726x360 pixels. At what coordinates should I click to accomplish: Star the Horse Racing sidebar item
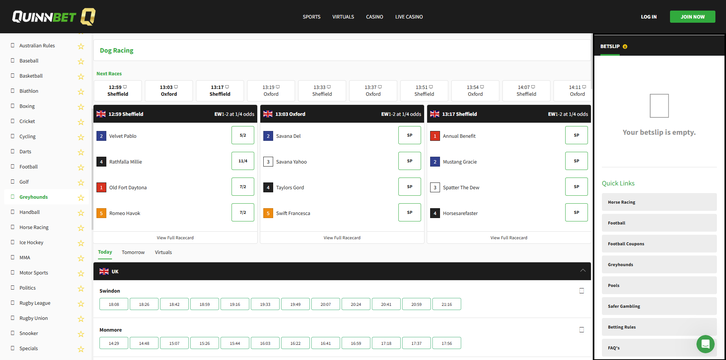pos(81,228)
